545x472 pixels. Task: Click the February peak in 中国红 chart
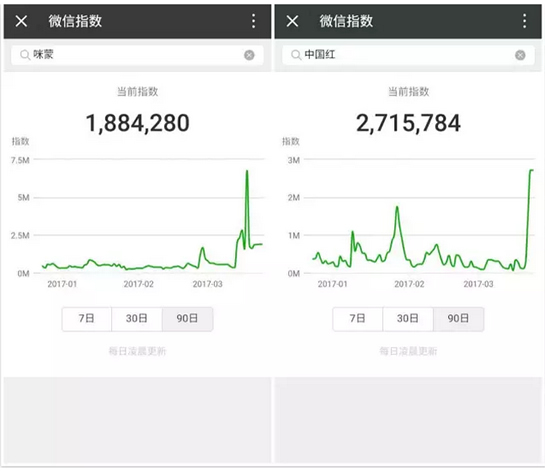pyautogui.click(x=397, y=207)
